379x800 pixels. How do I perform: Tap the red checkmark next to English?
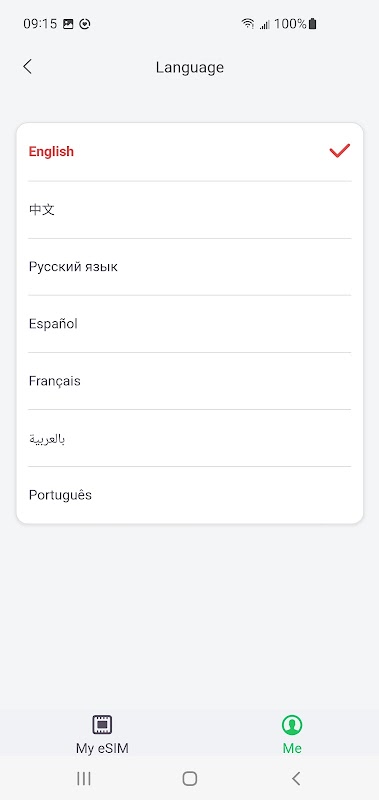coord(340,151)
